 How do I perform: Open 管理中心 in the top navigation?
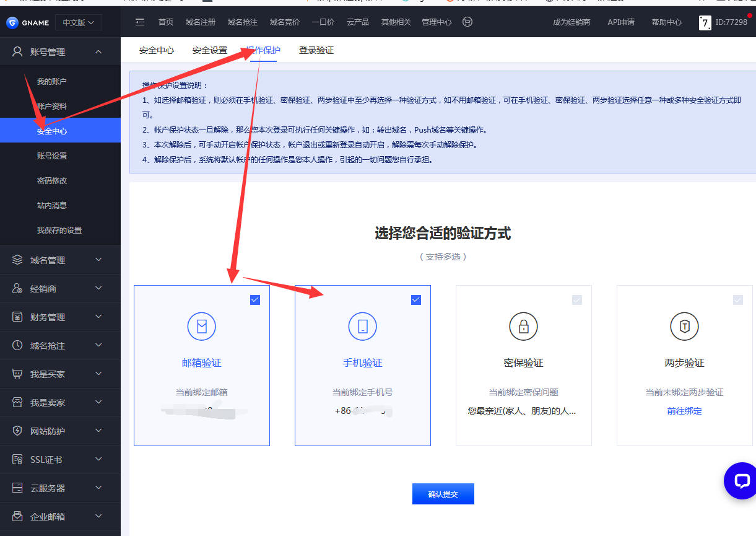[437, 22]
